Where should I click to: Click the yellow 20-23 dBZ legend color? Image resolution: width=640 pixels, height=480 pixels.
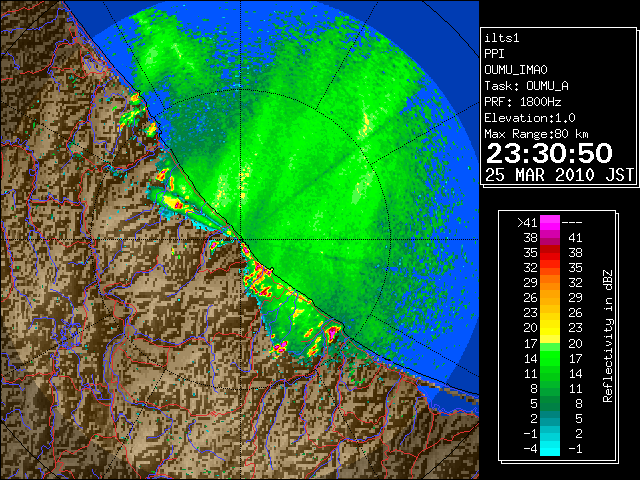pyautogui.click(x=550, y=328)
